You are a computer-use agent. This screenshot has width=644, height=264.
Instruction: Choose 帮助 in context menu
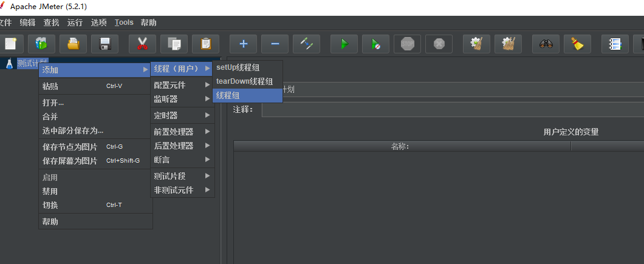click(x=95, y=222)
